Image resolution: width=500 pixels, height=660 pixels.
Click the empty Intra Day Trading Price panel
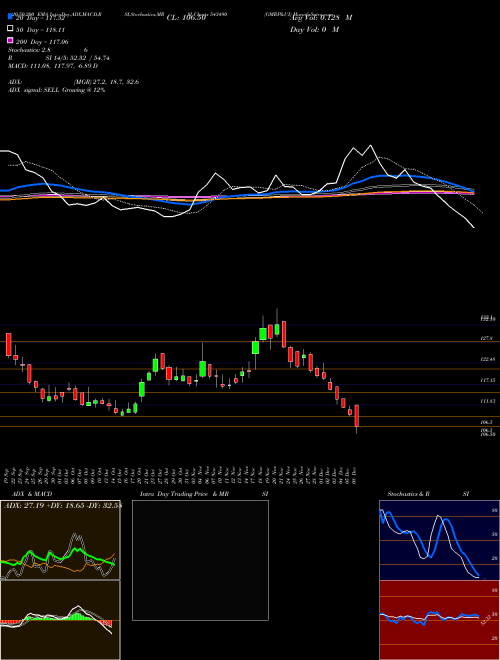pyautogui.click(x=200, y=560)
